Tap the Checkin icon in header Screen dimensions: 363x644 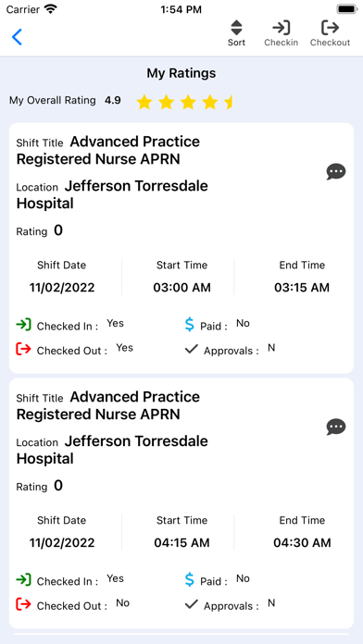click(282, 33)
